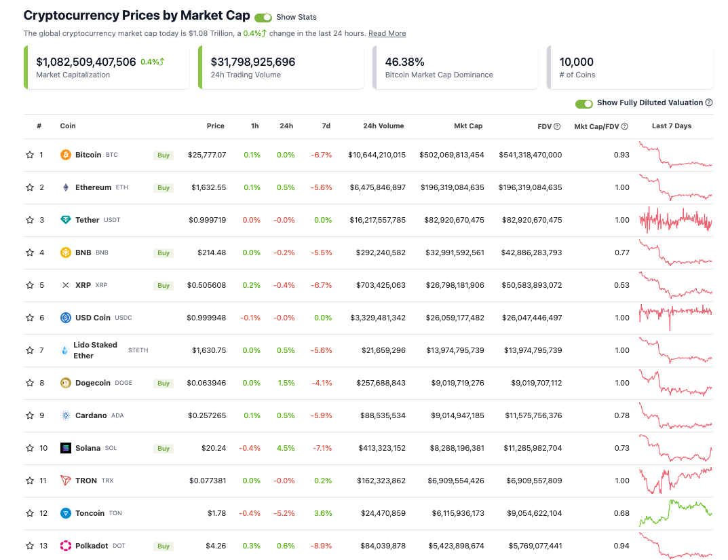Click the star next to BNB
728x560 pixels.
[30, 252]
